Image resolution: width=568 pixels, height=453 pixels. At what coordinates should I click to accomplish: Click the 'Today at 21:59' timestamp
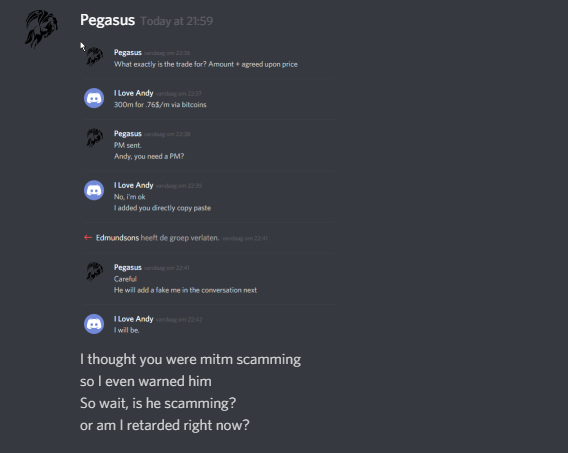click(x=176, y=21)
